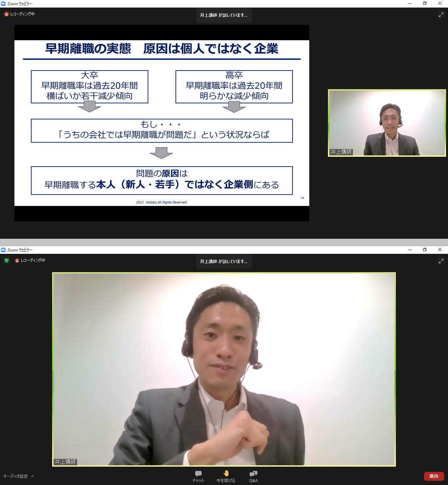Click recording indicator in top window
The height and width of the screenshot is (485, 448).
(x=19, y=14)
